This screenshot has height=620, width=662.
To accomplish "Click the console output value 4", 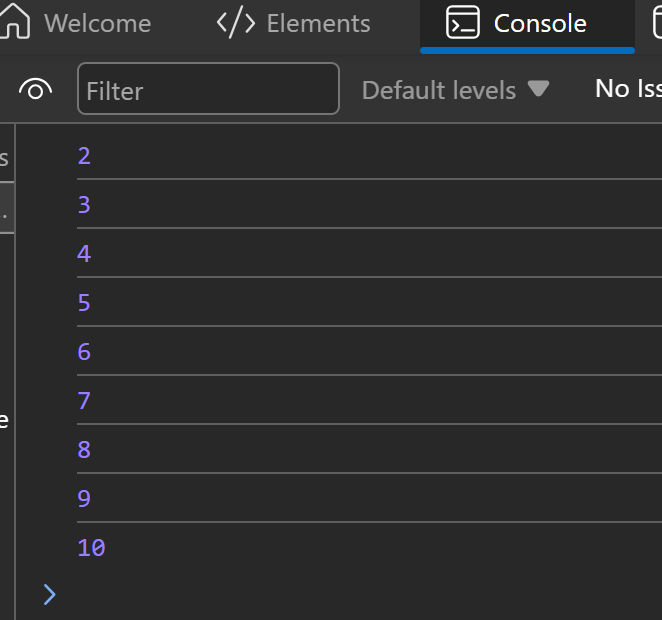I will (84, 253).
